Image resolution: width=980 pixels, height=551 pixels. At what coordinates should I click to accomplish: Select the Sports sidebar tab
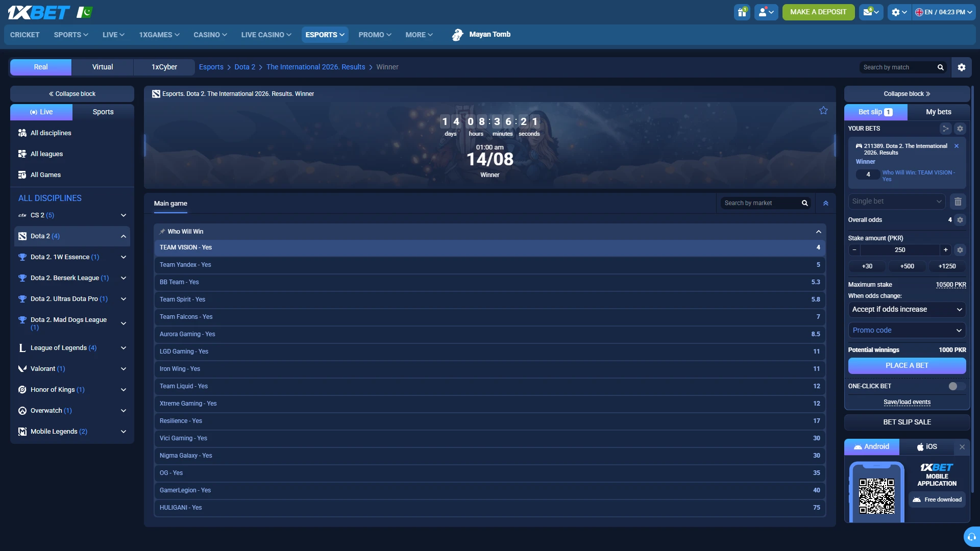[x=103, y=112]
